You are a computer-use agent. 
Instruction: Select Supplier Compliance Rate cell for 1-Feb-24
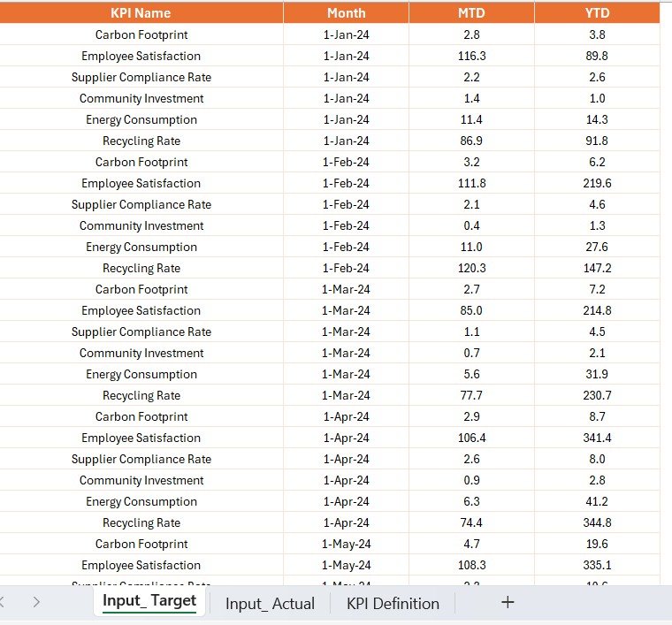[141, 204]
